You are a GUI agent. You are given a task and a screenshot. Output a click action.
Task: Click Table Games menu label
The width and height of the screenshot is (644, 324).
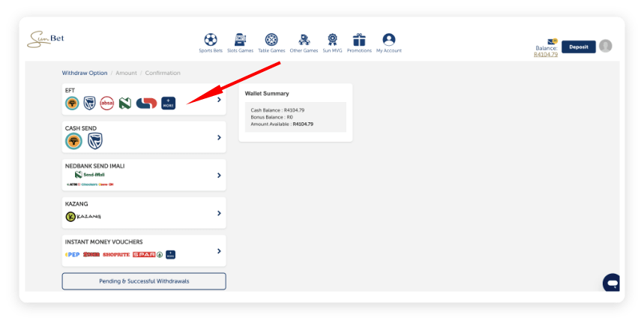pos(271,50)
